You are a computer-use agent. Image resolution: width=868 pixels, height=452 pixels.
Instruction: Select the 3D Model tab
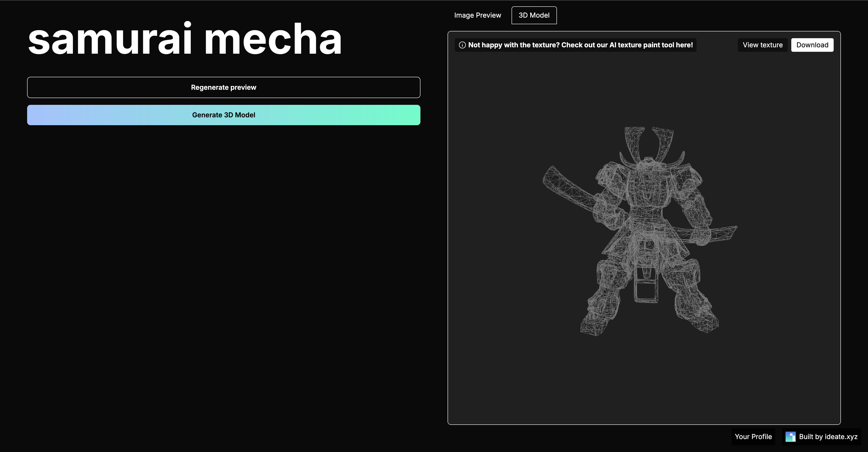pyautogui.click(x=534, y=15)
